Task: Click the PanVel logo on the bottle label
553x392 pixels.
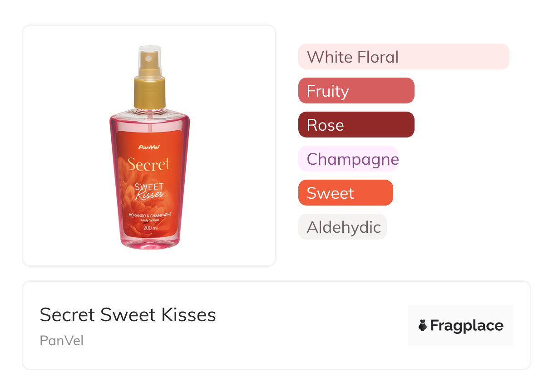Action: point(149,147)
